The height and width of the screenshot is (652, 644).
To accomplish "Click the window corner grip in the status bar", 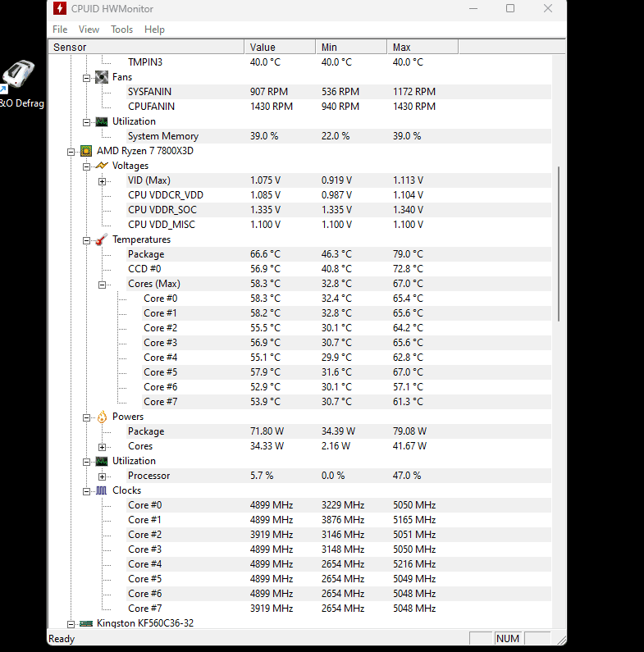I will [x=561, y=640].
